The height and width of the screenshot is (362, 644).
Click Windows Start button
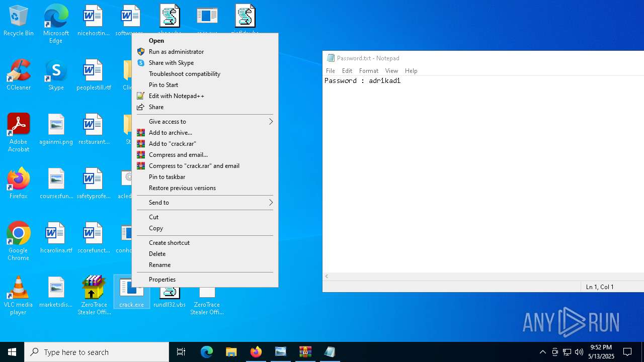pos(12,352)
